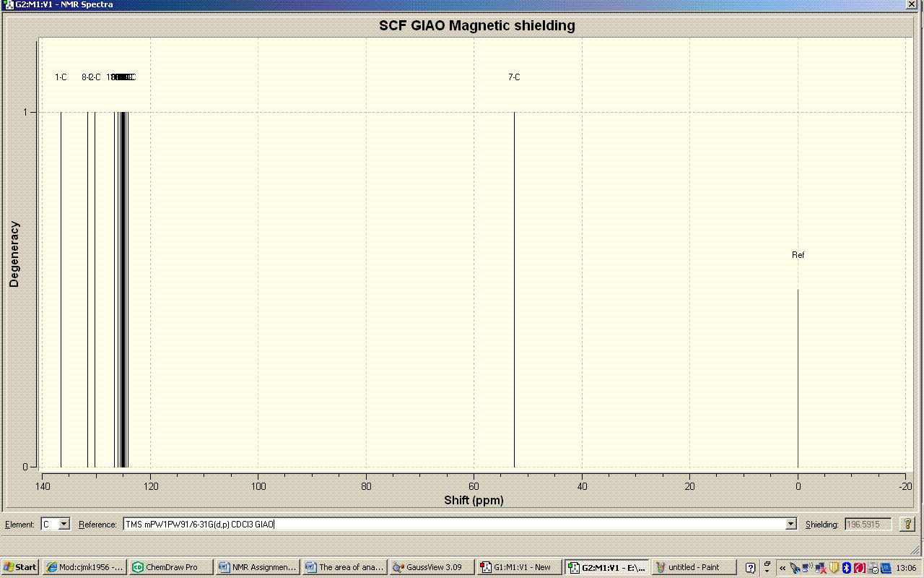924x578 pixels.
Task: Open 'The area of ana...' Word taskbar button
Action: (x=344, y=567)
